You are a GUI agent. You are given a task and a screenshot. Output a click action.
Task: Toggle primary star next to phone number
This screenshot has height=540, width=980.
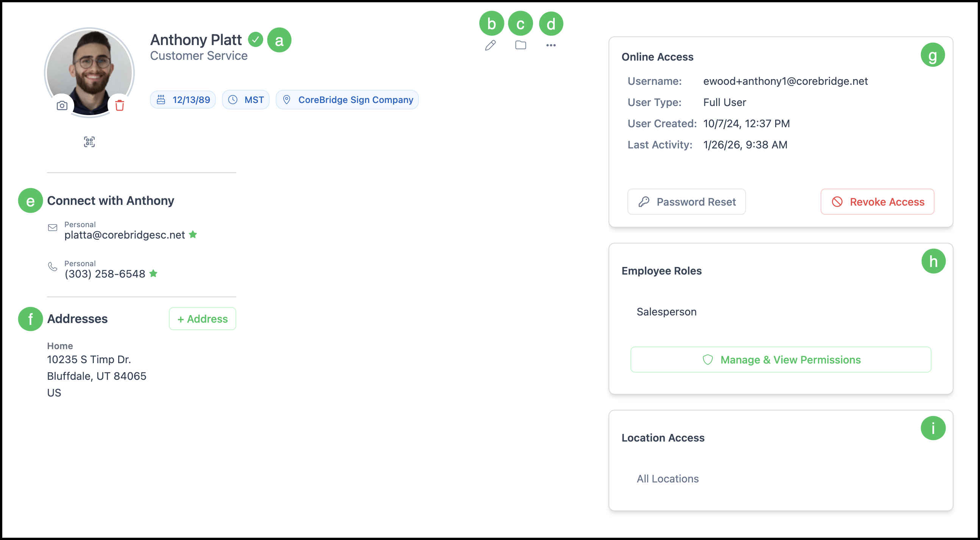tap(153, 273)
